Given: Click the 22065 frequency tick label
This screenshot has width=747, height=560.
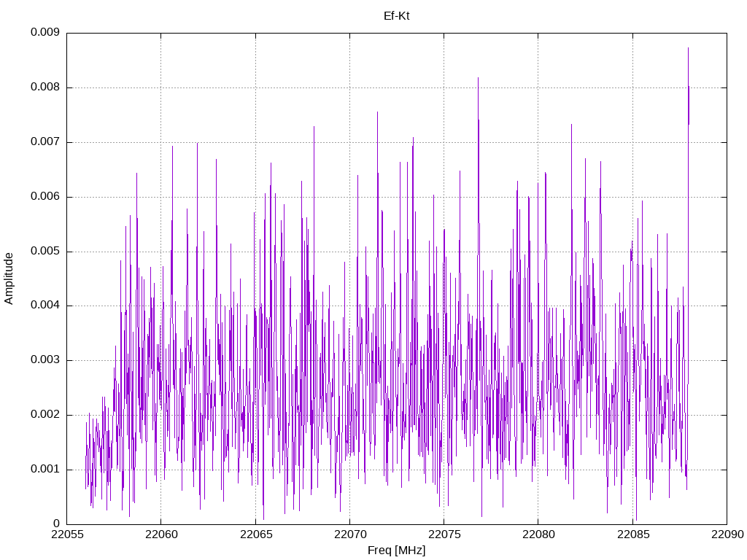Looking at the screenshot, I should [256, 534].
